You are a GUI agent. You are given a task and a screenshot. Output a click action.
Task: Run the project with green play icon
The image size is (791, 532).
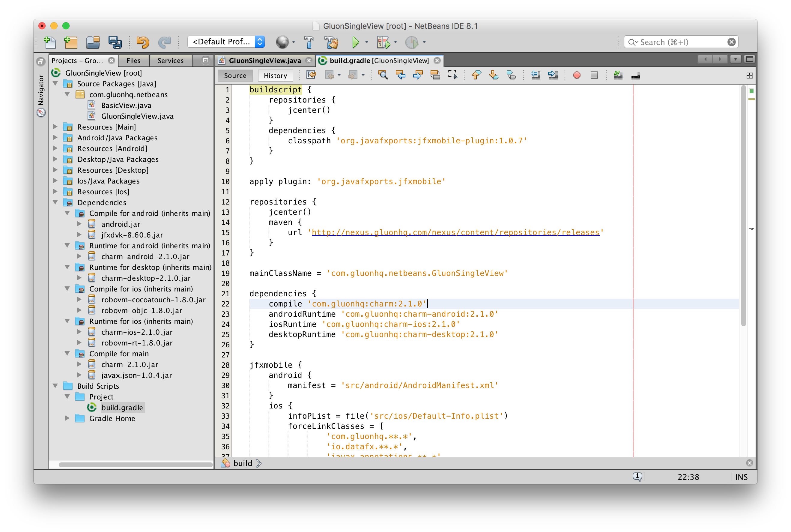(x=356, y=42)
